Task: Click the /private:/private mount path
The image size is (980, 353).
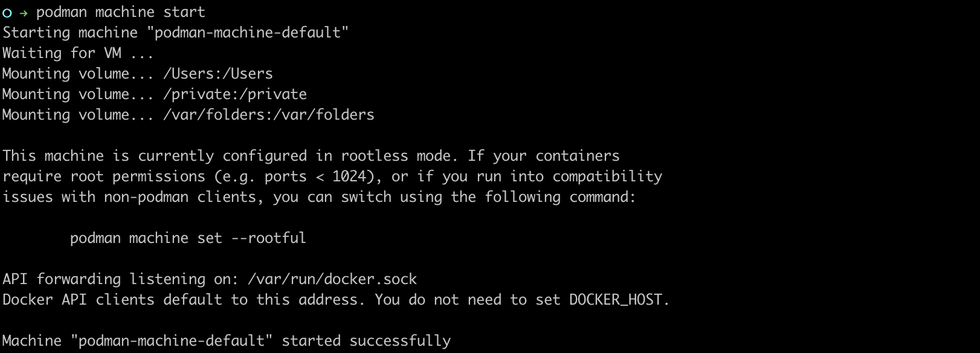Action: coord(235,94)
